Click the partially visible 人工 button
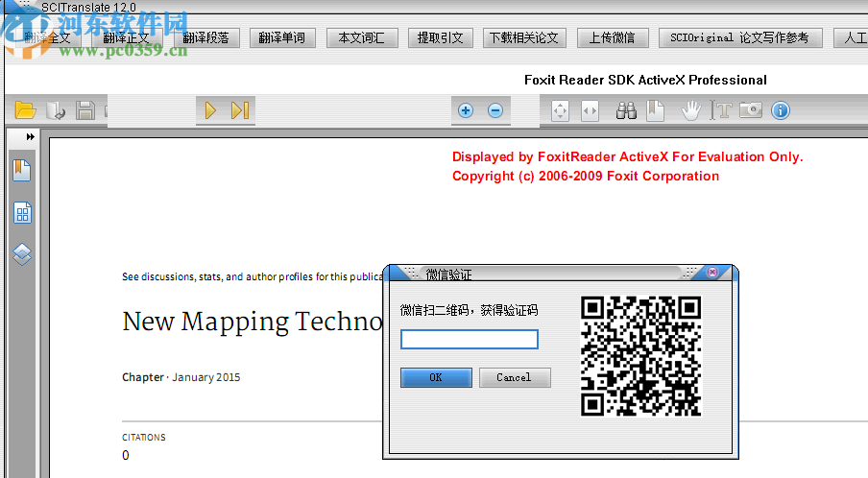Image resolution: width=868 pixels, height=478 pixels. click(x=852, y=37)
